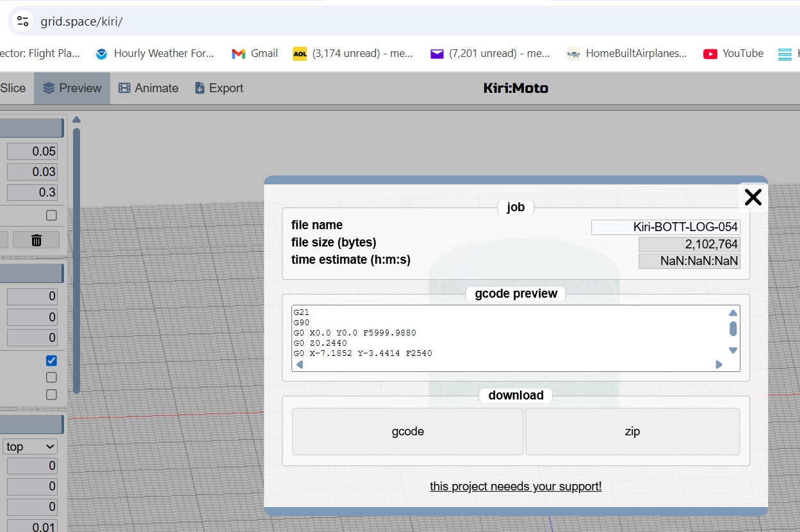Viewport: 800px width, 532px height.
Task: Close the export dialog with the X
Action: (753, 197)
